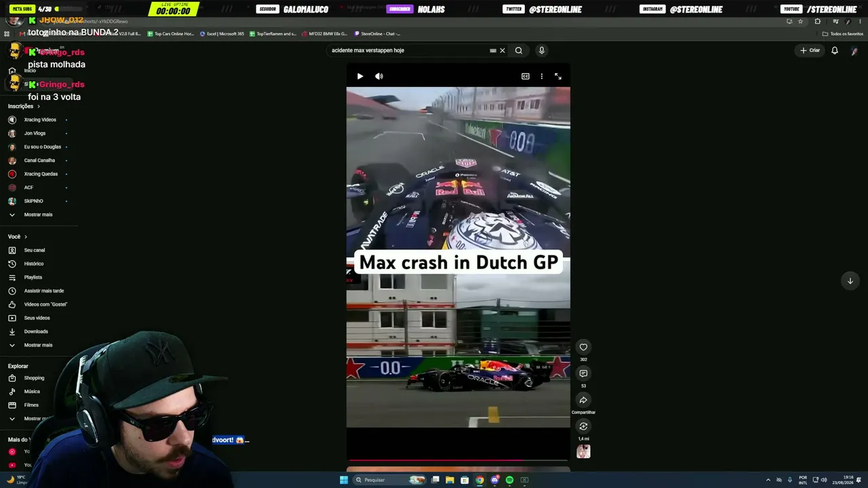The image size is (868, 488).
Task: Open Microsoft Store from the taskbar
Action: 465,480
